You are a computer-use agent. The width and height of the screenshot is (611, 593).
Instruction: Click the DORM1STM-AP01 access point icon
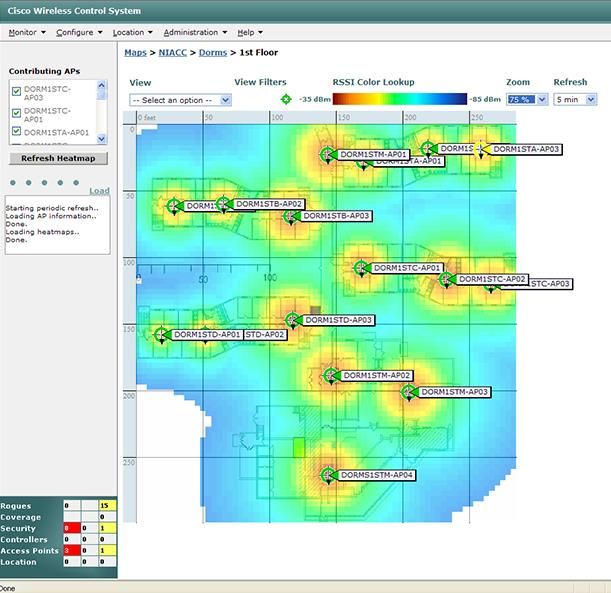coord(327,154)
